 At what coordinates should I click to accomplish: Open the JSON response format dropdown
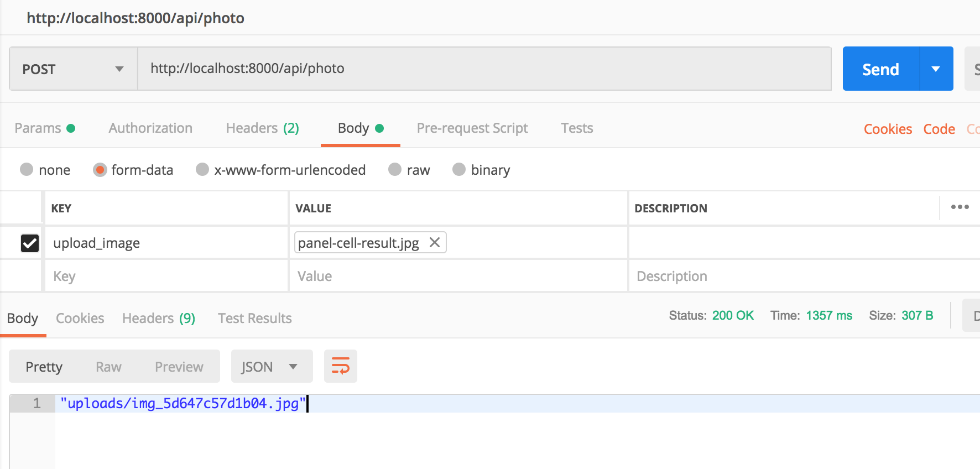point(272,366)
